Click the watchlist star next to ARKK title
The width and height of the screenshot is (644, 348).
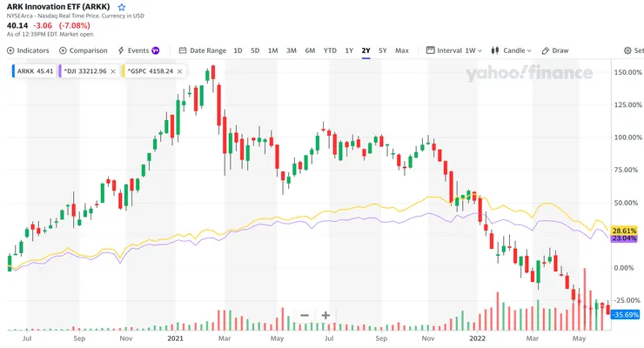(x=121, y=7)
